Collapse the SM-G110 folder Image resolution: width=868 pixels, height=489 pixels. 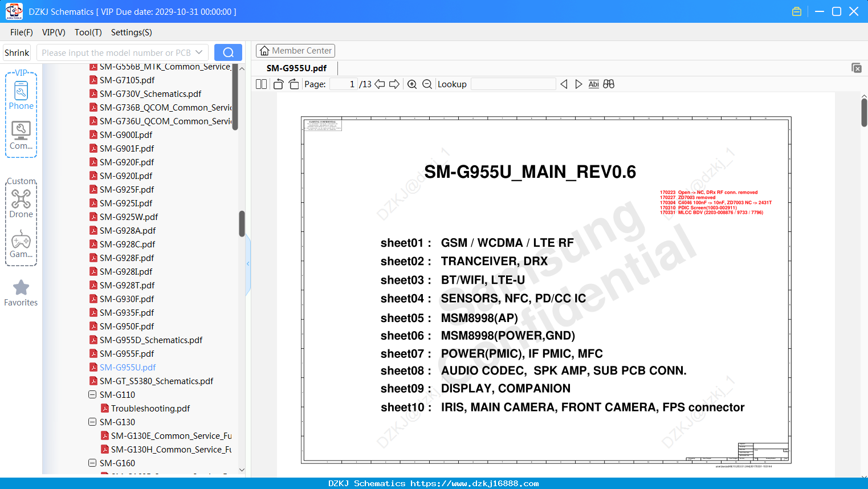click(92, 394)
